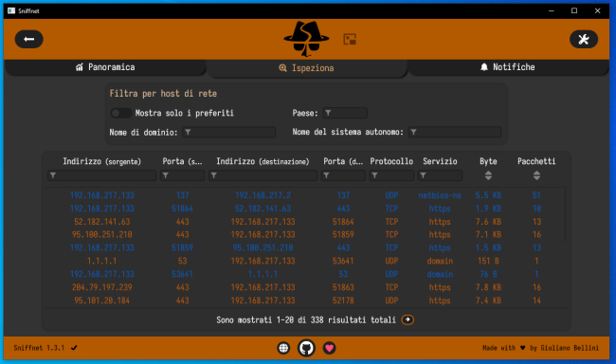
Task: Switch to the Notifiche tab
Action: tap(507, 67)
